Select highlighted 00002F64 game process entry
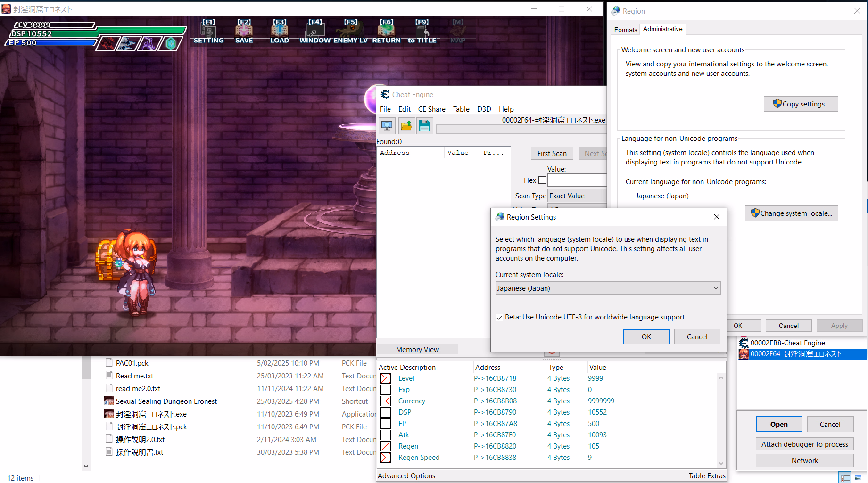The height and width of the screenshot is (483, 868). 802,354
